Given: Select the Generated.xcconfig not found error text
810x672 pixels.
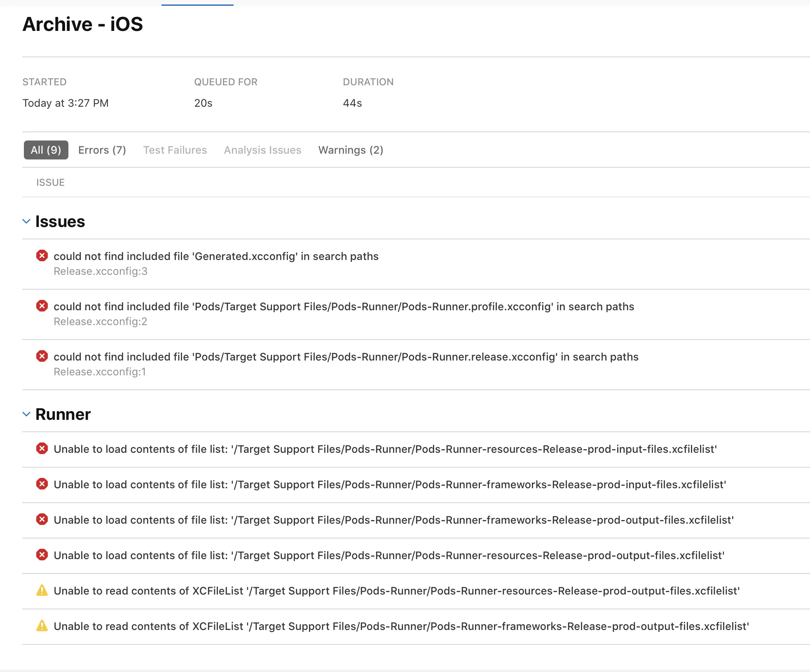Looking at the screenshot, I should (x=216, y=256).
